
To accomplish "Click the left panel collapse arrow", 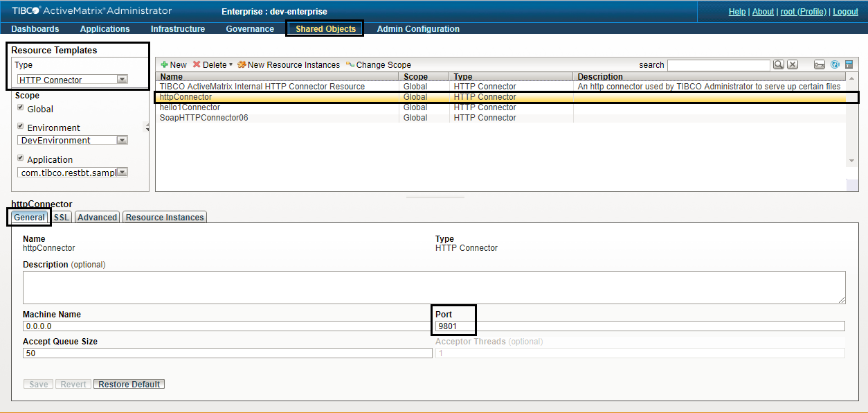I will [146, 127].
